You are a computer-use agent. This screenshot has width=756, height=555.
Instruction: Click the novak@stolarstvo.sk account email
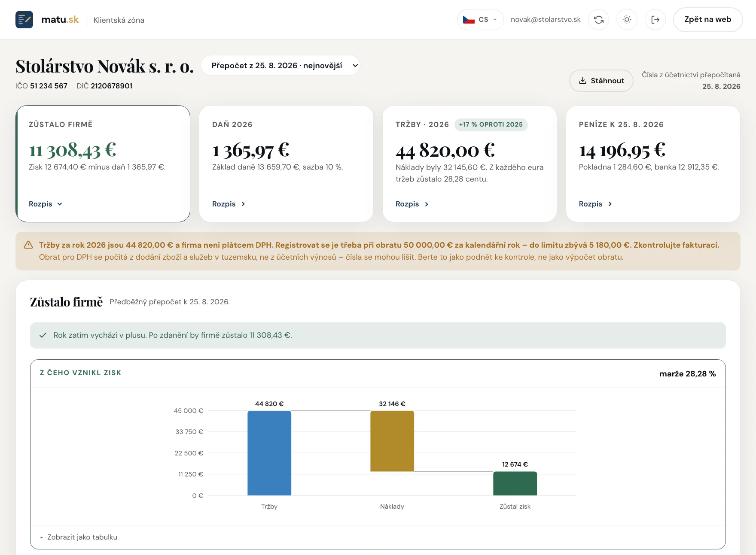(546, 20)
